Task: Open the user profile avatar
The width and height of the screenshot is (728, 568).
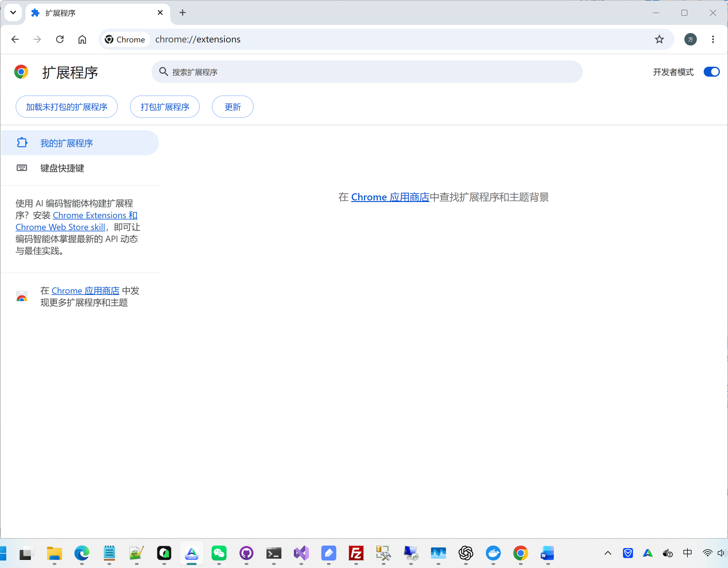Action: tap(690, 39)
